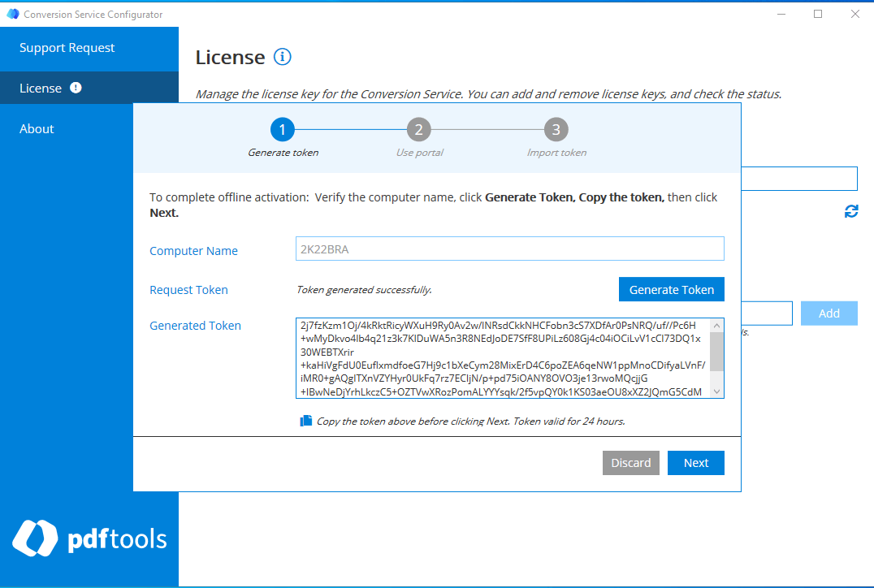Select step 2 Use portal circle
874x588 pixels.
click(x=418, y=128)
